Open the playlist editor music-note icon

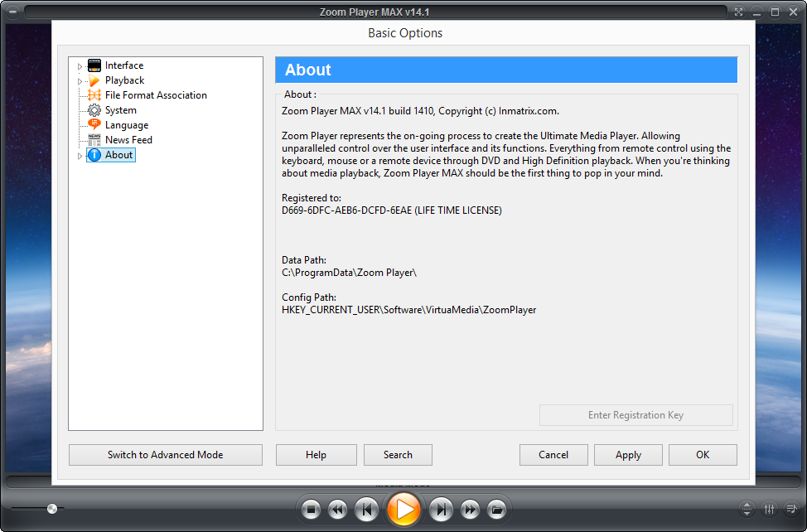[x=791, y=509]
